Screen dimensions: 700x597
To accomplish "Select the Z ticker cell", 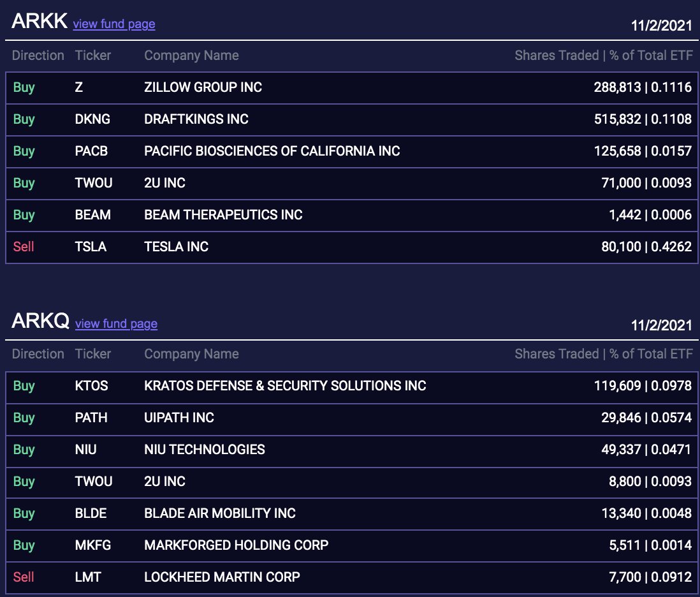I will coord(79,87).
